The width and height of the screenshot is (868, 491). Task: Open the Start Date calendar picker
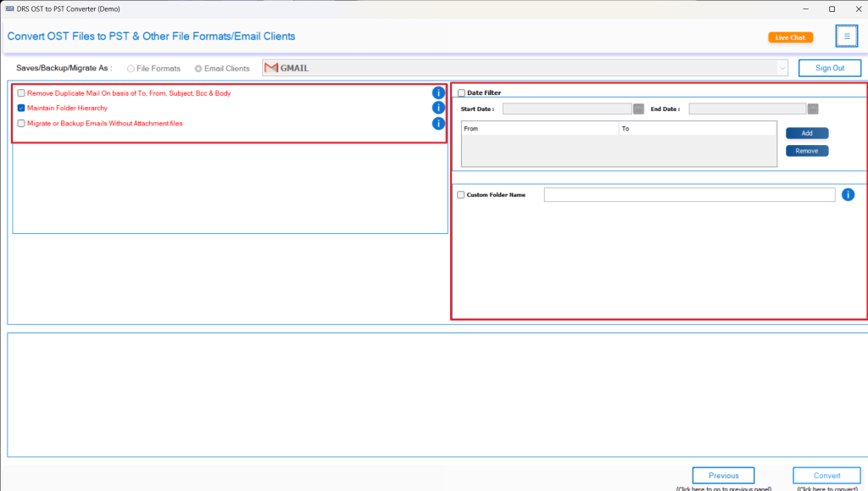[x=638, y=109]
